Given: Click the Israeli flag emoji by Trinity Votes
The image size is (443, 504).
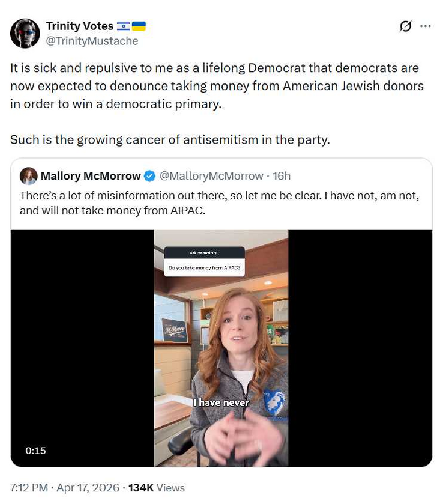Looking at the screenshot, I should coord(124,26).
